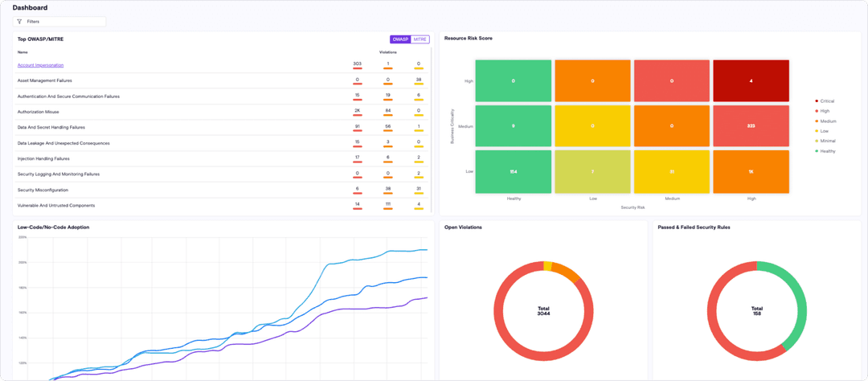Screen dimensions: 868x381
Task: Switch to the MITRE view
Action: point(420,39)
